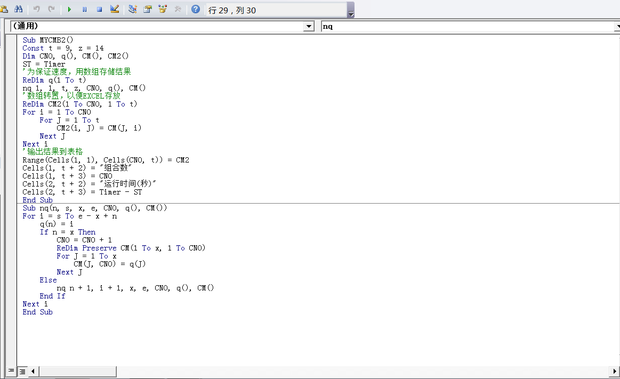Pause execution with the Break icon

click(x=85, y=9)
